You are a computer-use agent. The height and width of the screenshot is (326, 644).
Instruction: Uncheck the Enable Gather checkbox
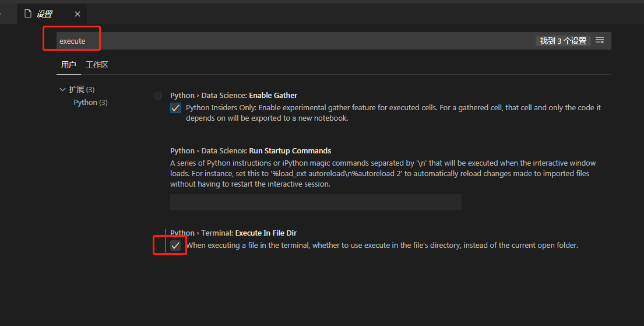(x=175, y=108)
